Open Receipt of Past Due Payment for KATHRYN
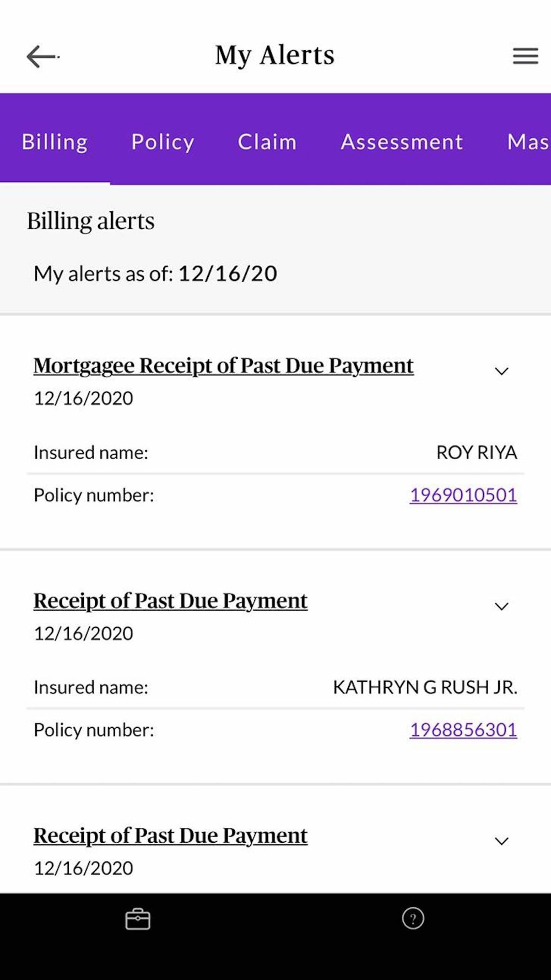The image size is (551, 980). tap(170, 601)
